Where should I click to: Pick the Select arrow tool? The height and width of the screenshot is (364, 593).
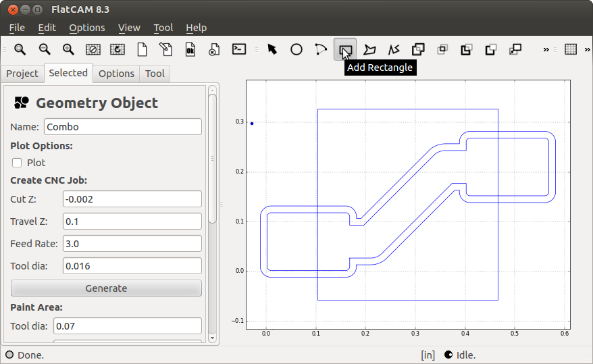pos(272,49)
